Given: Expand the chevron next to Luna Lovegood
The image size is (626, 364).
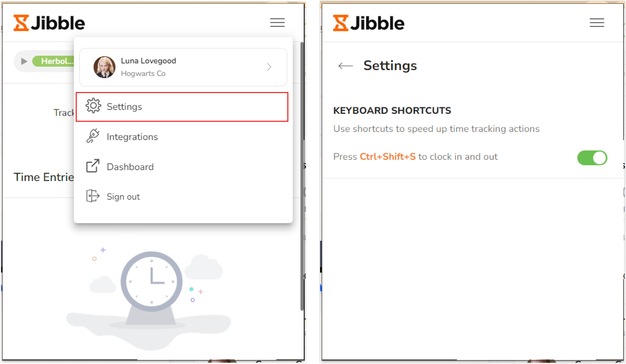Looking at the screenshot, I should point(269,67).
